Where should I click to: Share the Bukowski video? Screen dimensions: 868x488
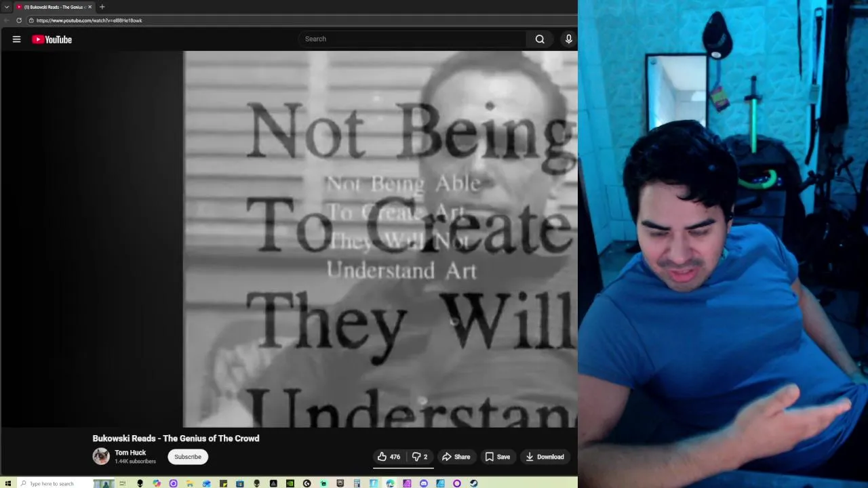coord(456,457)
